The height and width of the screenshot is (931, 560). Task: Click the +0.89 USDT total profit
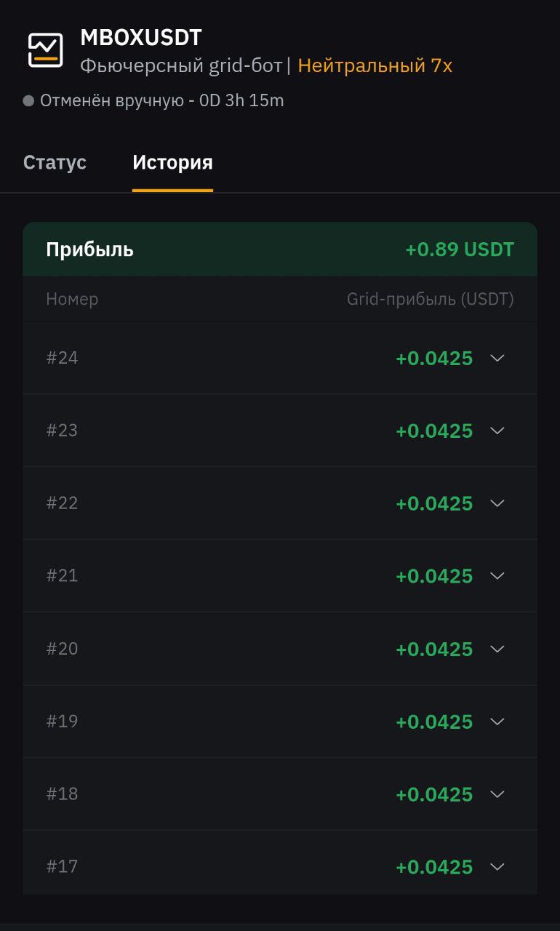[x=460, y=249]
